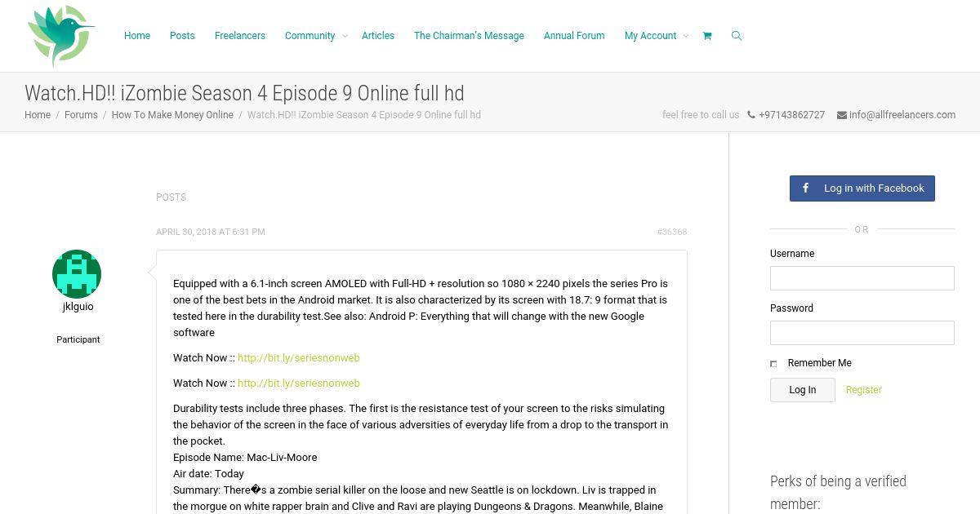Click the 'Episode Name: Mac-Liv-Moore' text
This screenshot has height=514, width=980.
245,458
